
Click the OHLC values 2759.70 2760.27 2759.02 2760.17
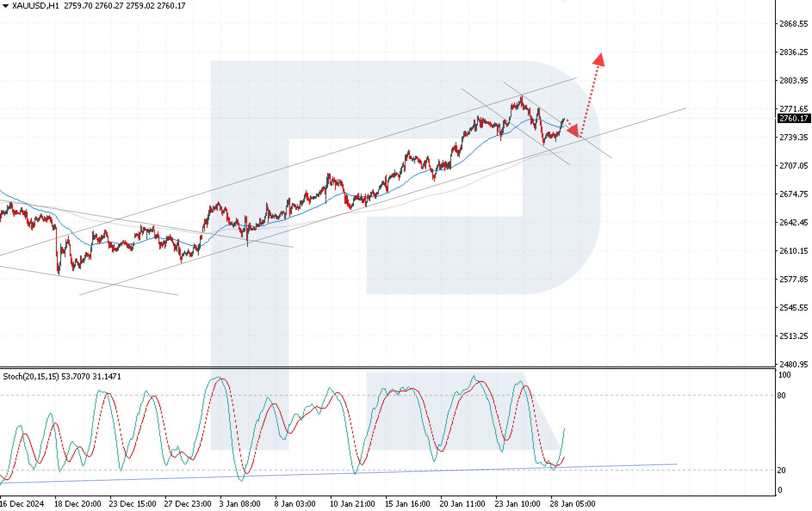[125, 6]
